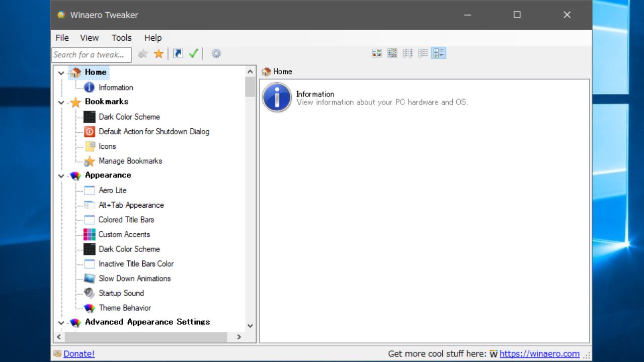This screenshot has width=644, height=362.
Task: Click the Information entry title in right pane
Action: point(315,94)
